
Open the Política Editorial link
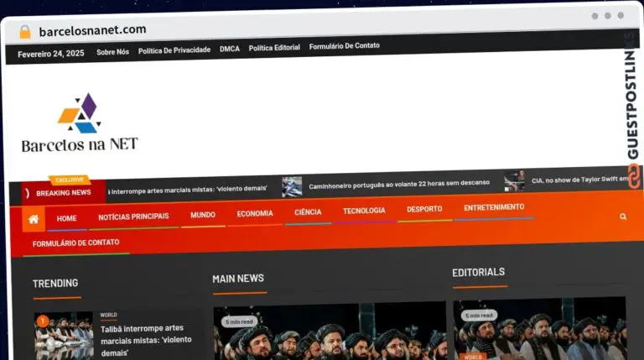274,48
